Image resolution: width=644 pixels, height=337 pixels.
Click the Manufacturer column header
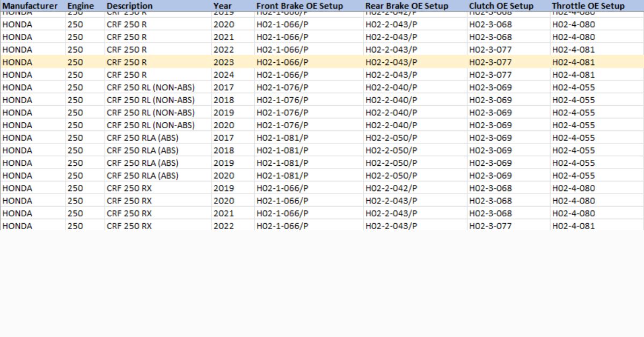30,6
